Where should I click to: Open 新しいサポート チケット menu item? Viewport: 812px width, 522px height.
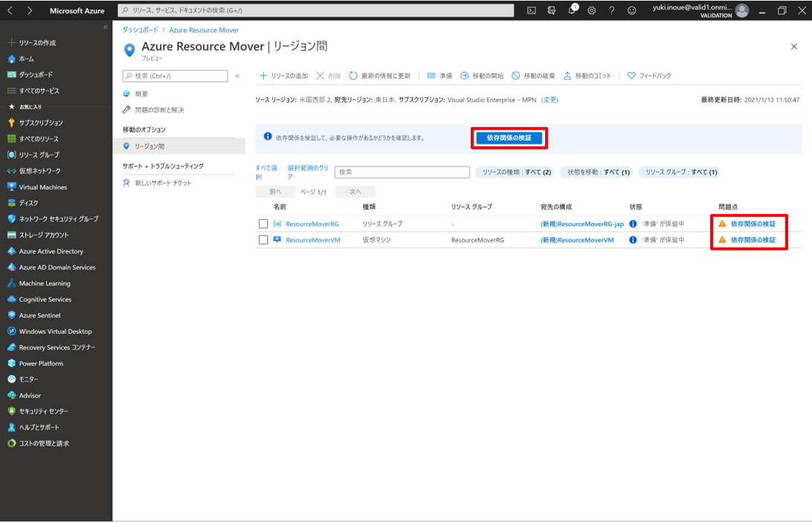157,183
